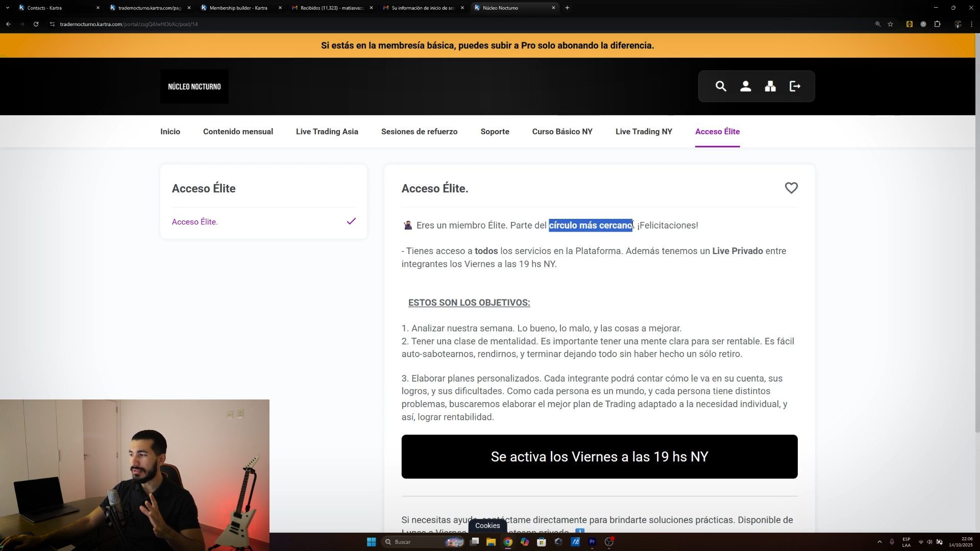980x551 pixels.
Task: Open the Live Trading Asia section
Action: [x=327, y=132]
